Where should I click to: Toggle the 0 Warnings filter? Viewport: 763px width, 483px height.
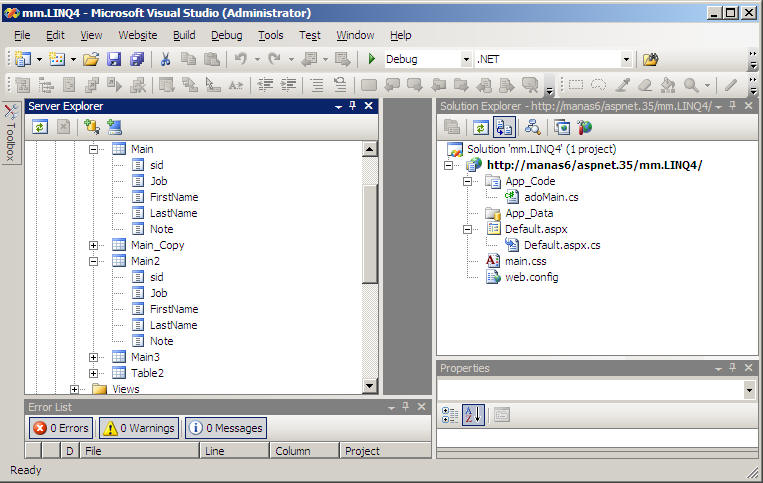click(x=139, y=428)
